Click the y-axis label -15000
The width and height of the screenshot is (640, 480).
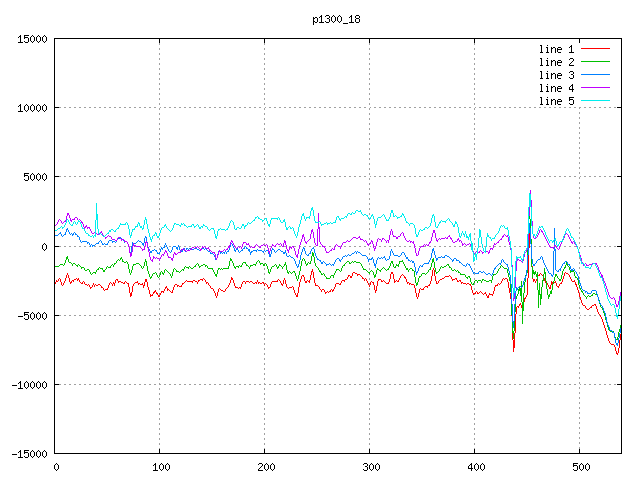click(29, 454)
